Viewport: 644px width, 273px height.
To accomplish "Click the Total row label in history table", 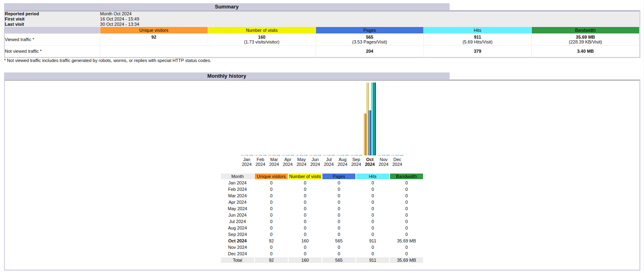I will pyautogui.click(x=237, y=260).
